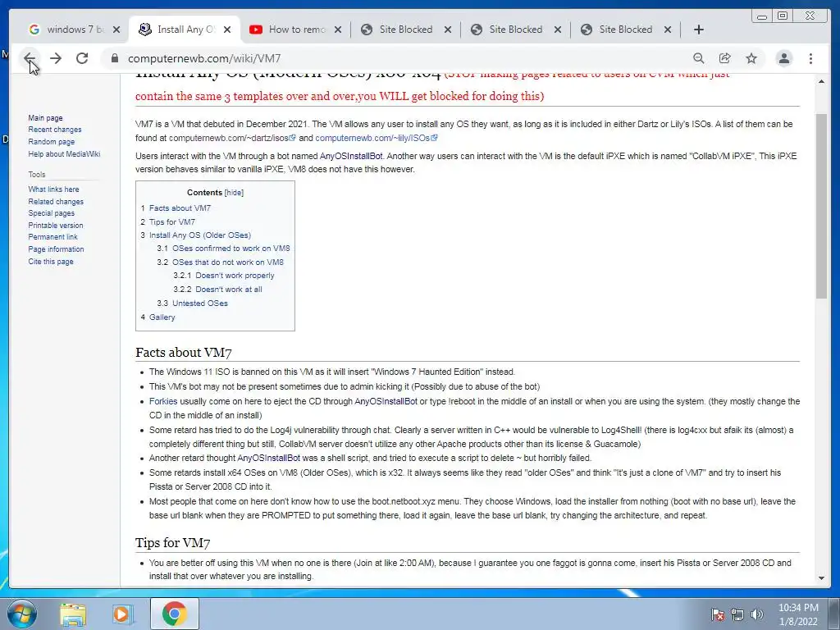Click the network icon in system tray
The height and width of the screenshot is (630, 840).
click(737, 614)
